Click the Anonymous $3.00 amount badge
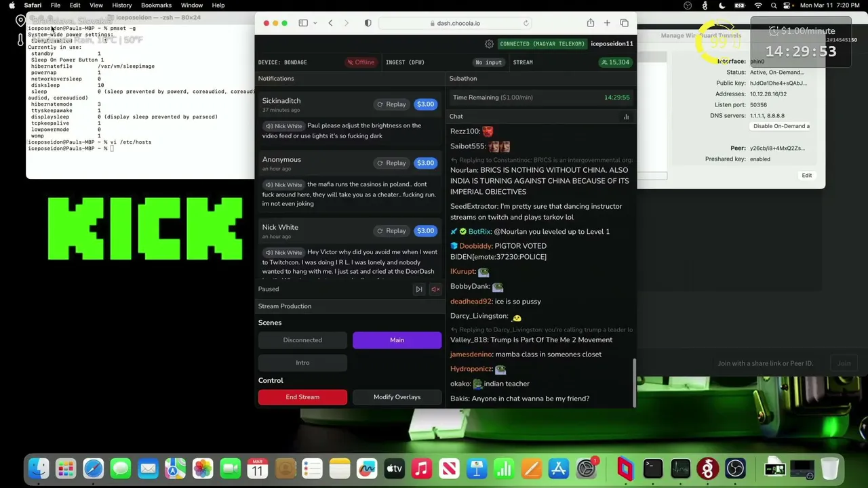The image size is (868, 488). pyautogui.click(x=425, y=163)
